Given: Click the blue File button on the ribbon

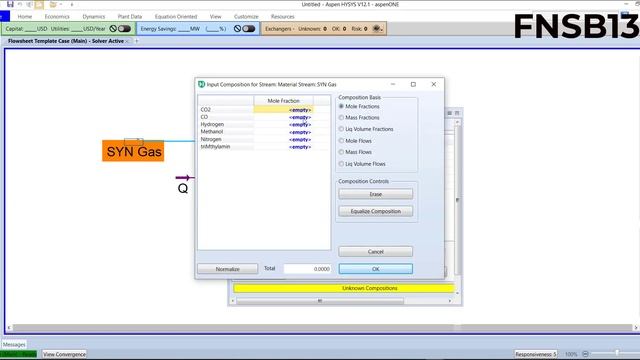Looking at the screenshot, I should (x=4, y=16).
